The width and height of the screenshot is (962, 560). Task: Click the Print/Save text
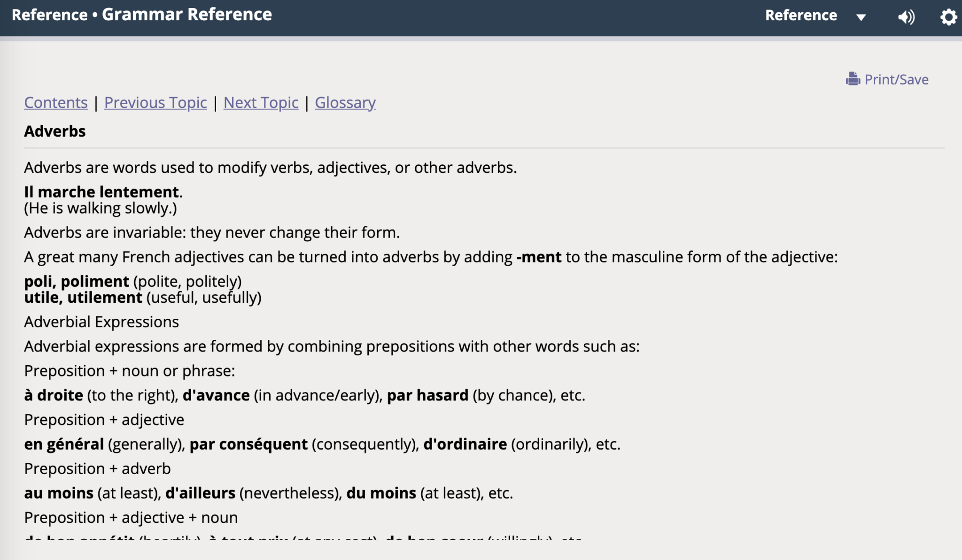pyautogui.click(x=896, y=79)
